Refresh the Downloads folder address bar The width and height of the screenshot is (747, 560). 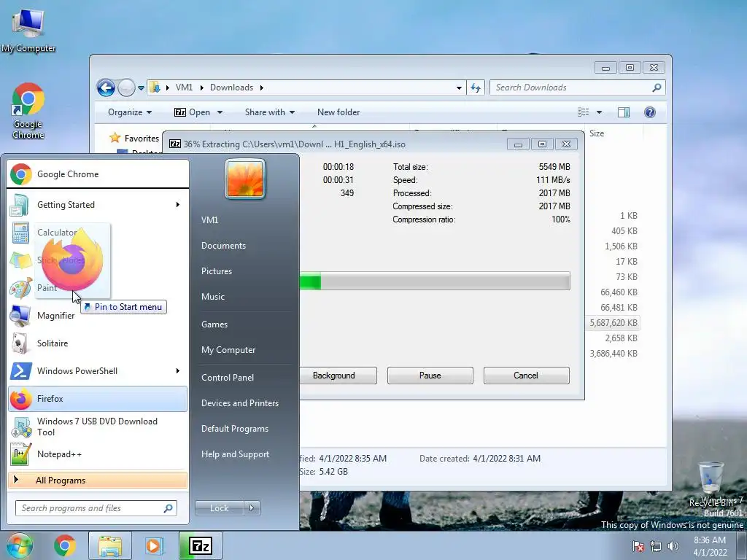476,87
